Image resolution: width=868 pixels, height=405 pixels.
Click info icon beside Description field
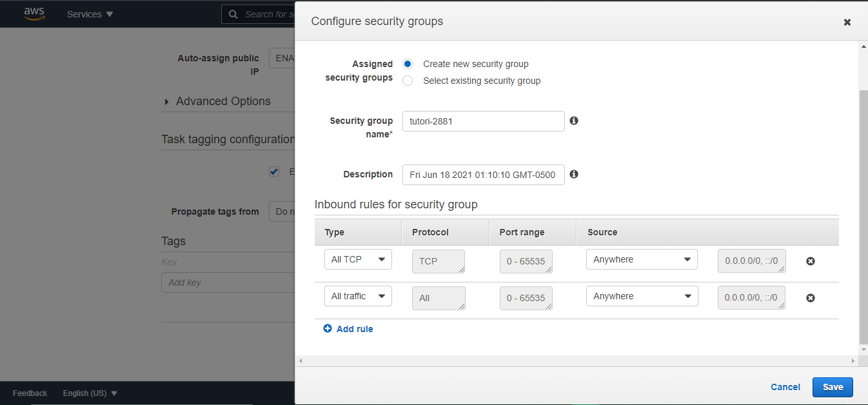click(x=574, y=174)
